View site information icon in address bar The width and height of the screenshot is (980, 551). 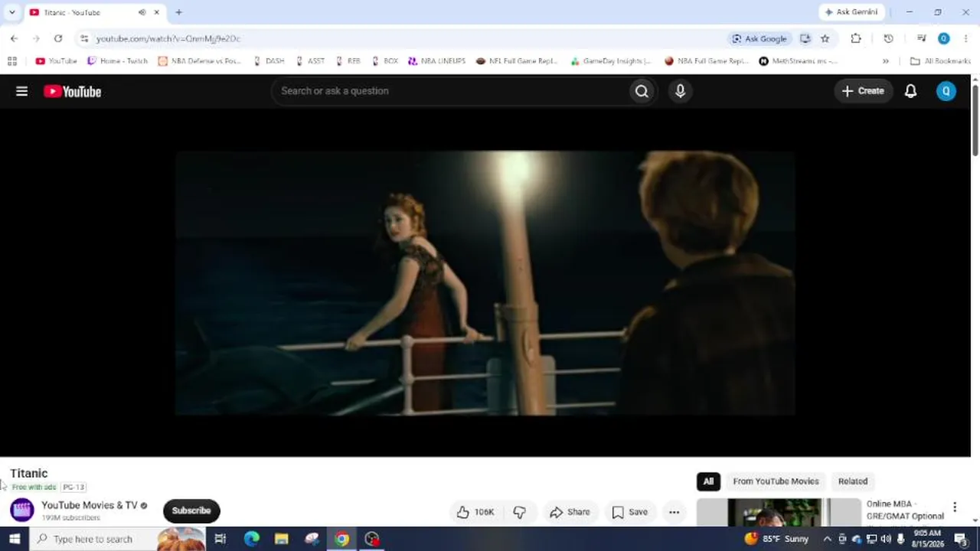84,38
